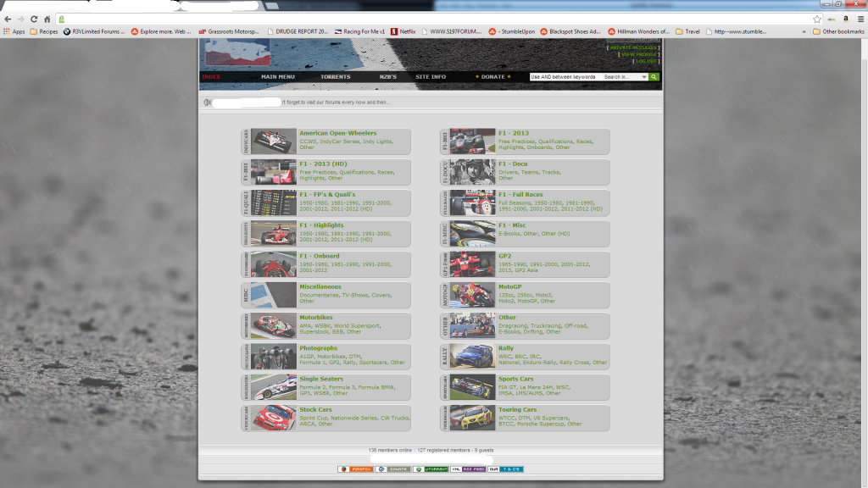Open the Firefox badge in the footer
Screen dimensions: 868x488
(355, 469)
